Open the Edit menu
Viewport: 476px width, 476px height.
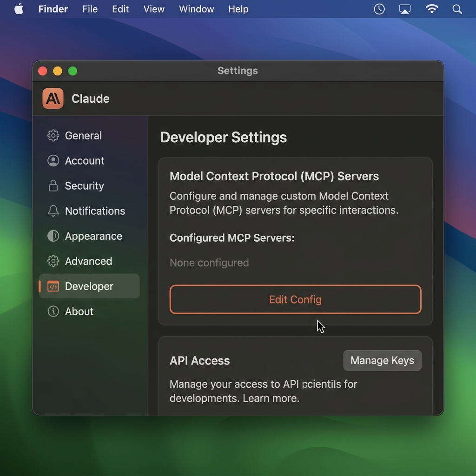point(120,9)
